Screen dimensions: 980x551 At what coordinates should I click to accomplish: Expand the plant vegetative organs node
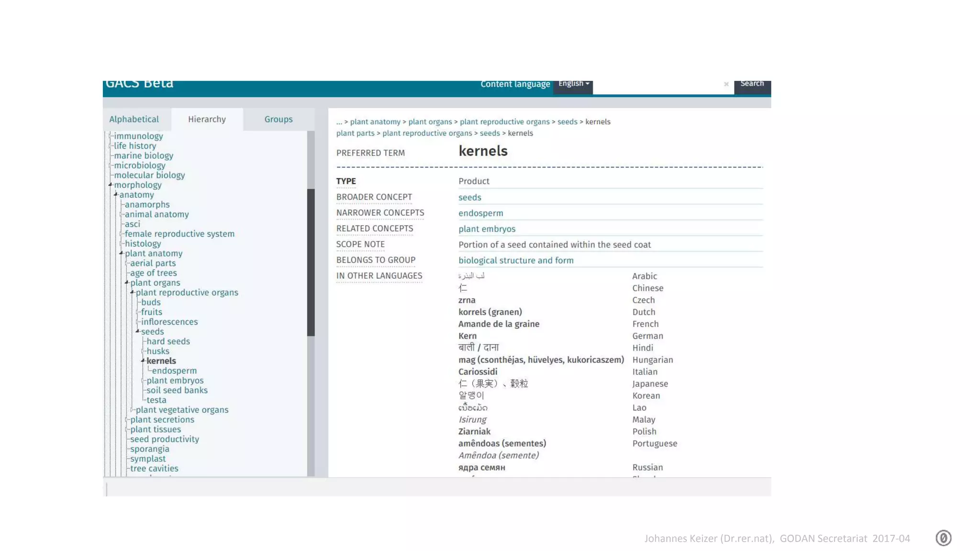tap(133, 409)
